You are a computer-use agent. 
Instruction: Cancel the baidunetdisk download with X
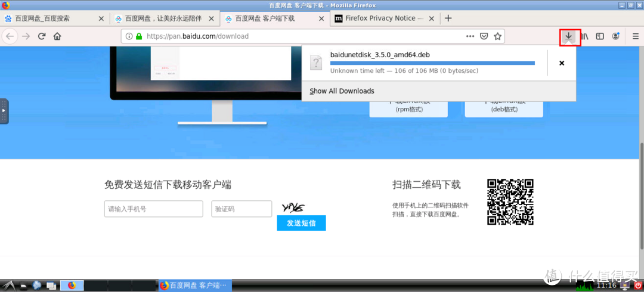click(562, 63)
